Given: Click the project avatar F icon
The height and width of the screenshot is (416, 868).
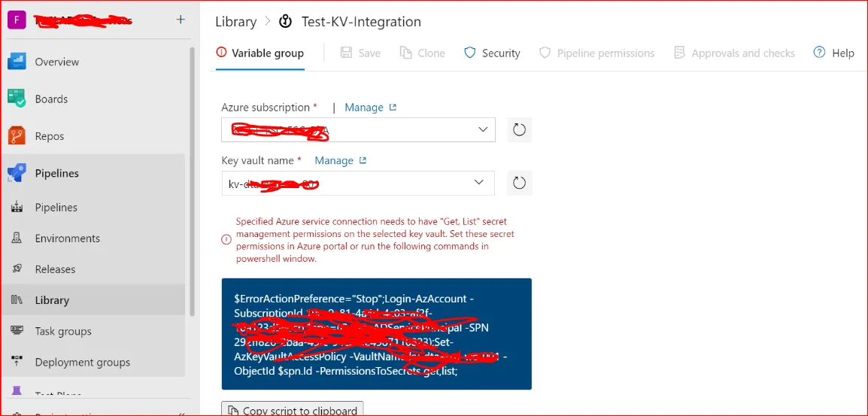Looking at the screenshot, I should click(17, 20).
